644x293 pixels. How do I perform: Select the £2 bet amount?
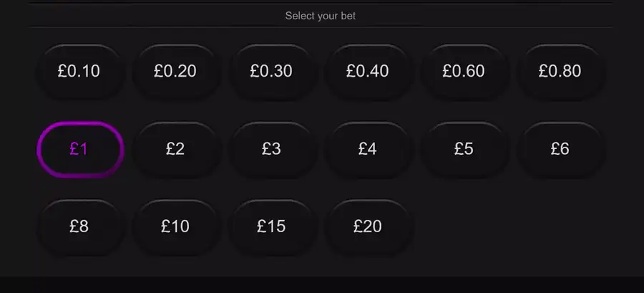(175, 149)
